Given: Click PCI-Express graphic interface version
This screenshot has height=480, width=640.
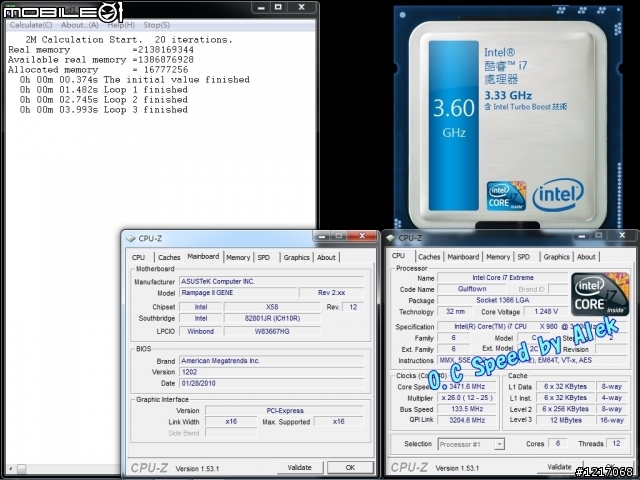Looking at the screenshot, I should [284, 411].
